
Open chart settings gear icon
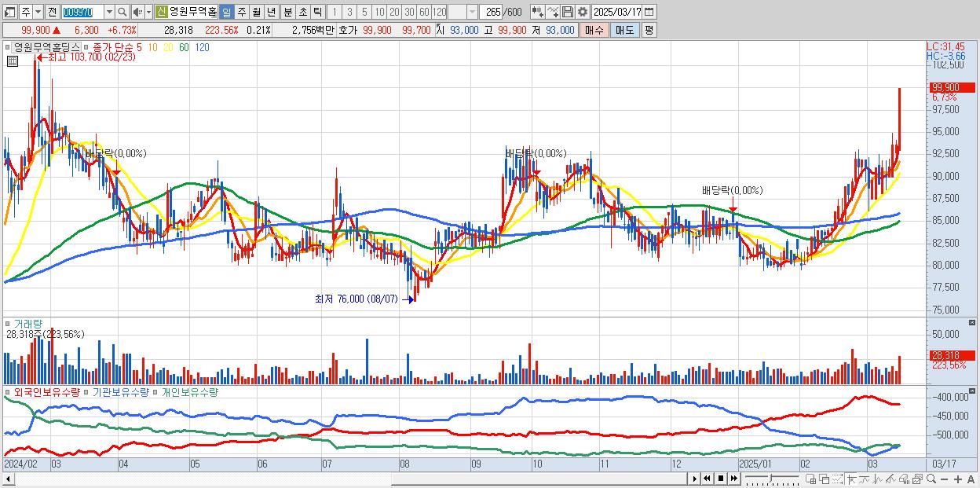pyautogui.click(x=583, y=12)
